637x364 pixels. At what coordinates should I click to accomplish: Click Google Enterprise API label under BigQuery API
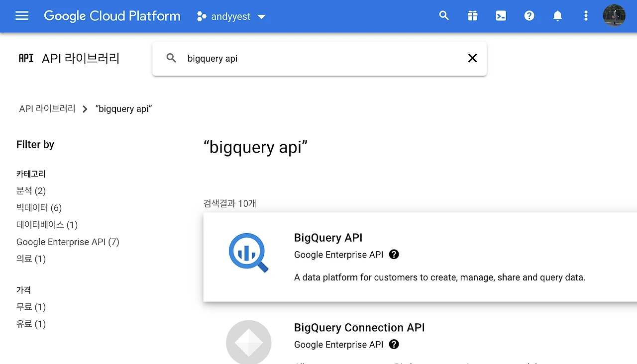339,255
